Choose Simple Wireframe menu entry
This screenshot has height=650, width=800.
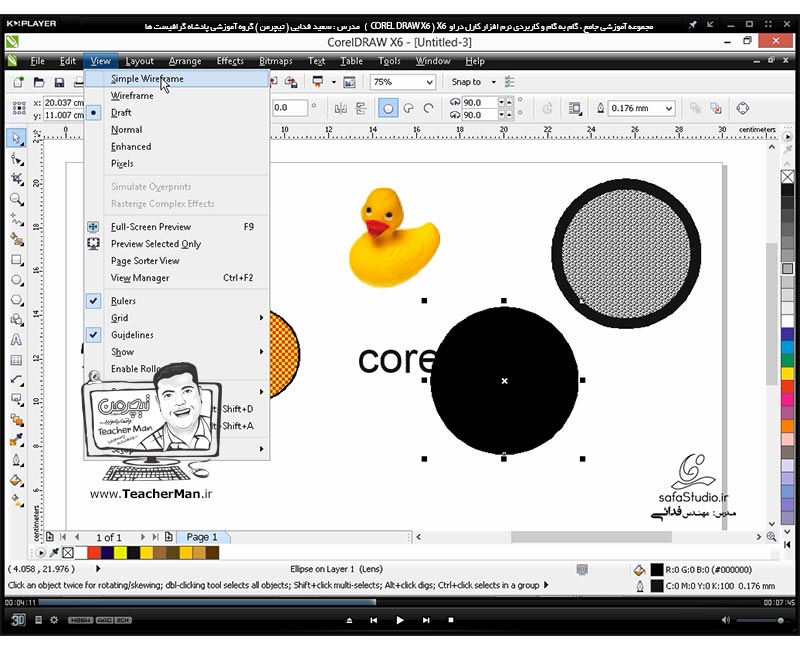177,79
